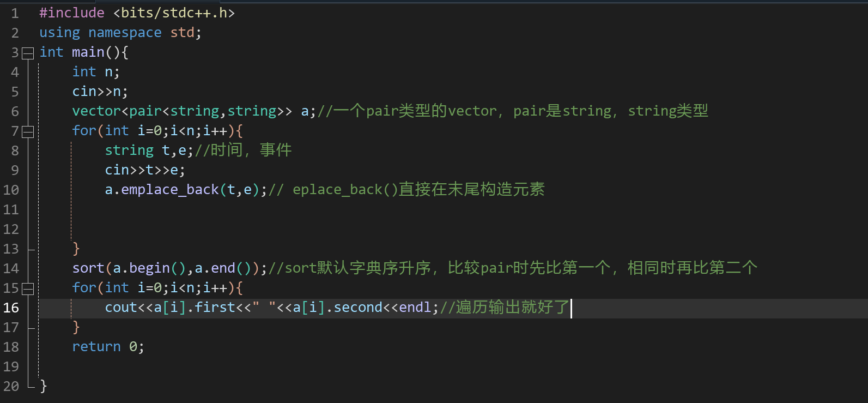This screenshot has height=403, width=868.
Task: Place cursor on the namespace keyword
Action: 125,33
